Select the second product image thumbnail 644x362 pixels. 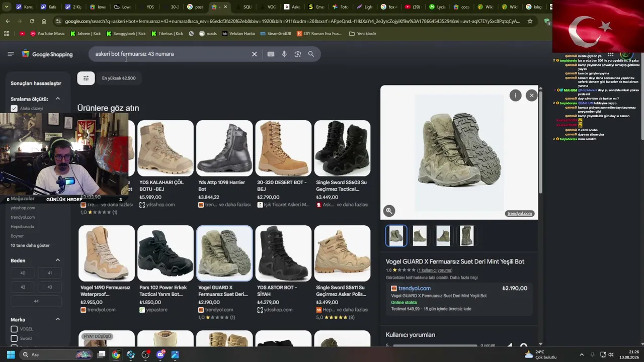coord(420,236)
